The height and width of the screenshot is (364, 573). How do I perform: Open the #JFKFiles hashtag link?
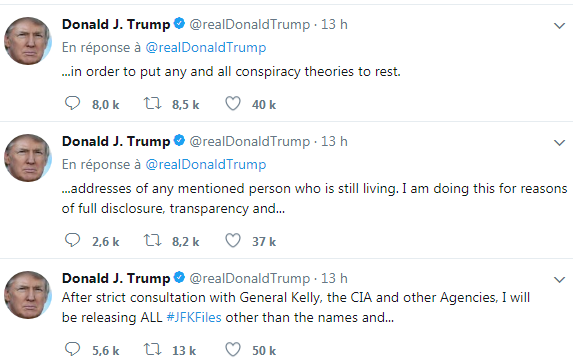click(x=194, y=317)
